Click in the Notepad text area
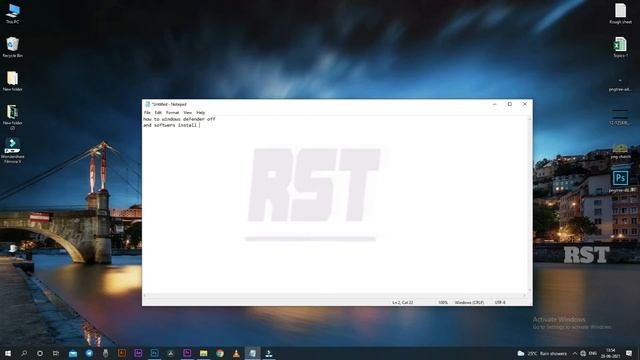Screen dimensions: 640x360 click(335, 204)
